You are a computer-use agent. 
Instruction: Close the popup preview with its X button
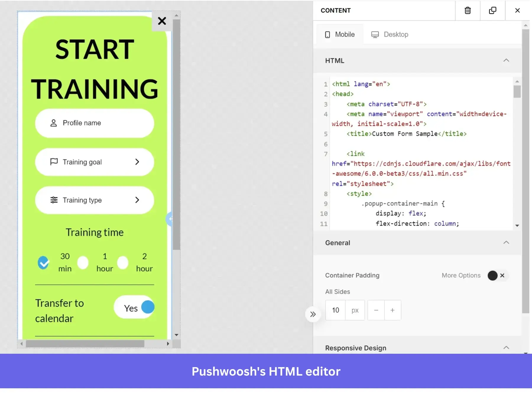[x=162, y=21]
